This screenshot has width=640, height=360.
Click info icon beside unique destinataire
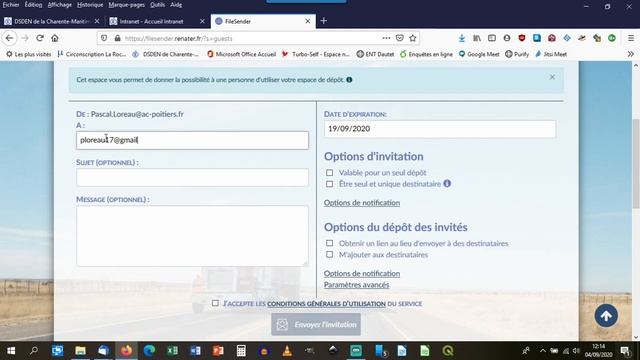click(x=447, y=184)
